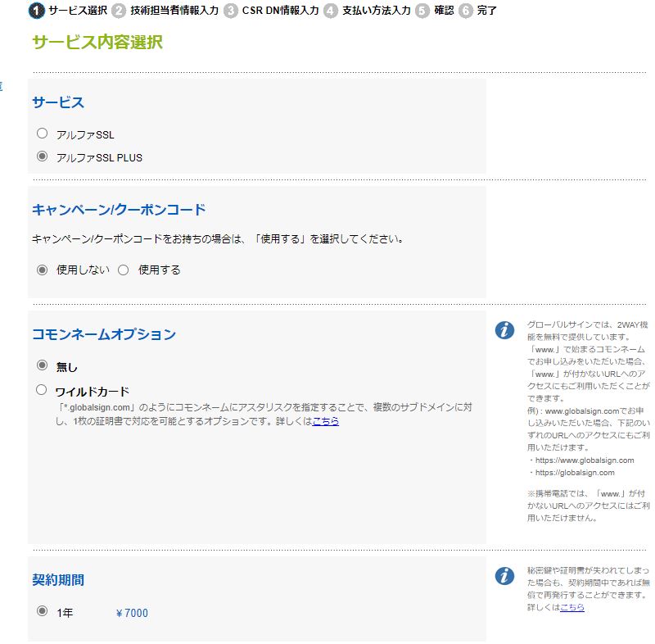The image size is (655, 644).
Task: Click the CSR DN情報入力 step label
Action: click(x=280, y=11)
